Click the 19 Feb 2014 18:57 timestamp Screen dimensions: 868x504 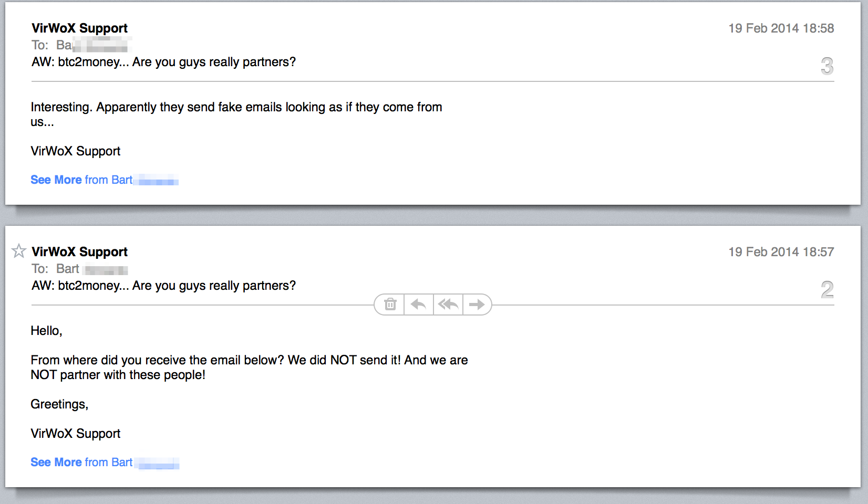coord(781,252)
